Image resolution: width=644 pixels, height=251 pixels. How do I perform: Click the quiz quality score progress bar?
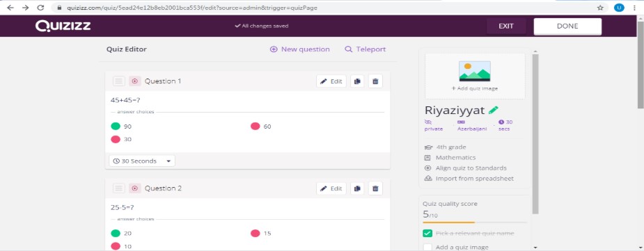point(475,222)
